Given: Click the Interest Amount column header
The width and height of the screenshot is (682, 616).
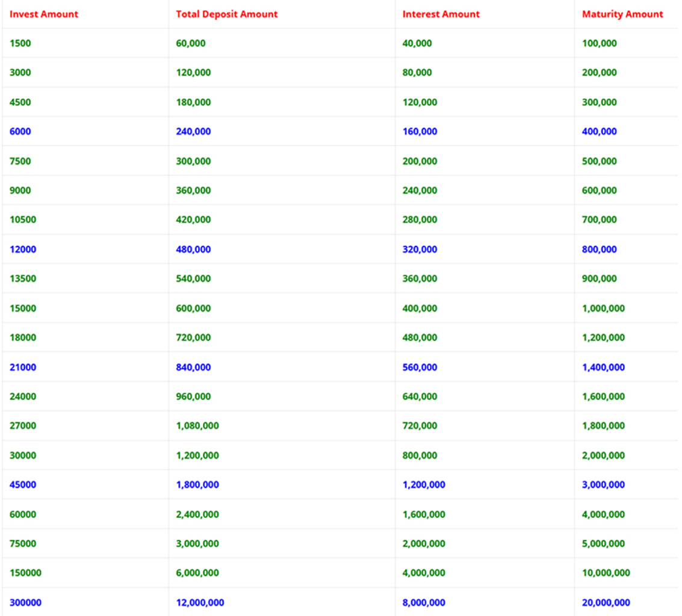Looking at the screenshot, I should (x=441, y=14).
